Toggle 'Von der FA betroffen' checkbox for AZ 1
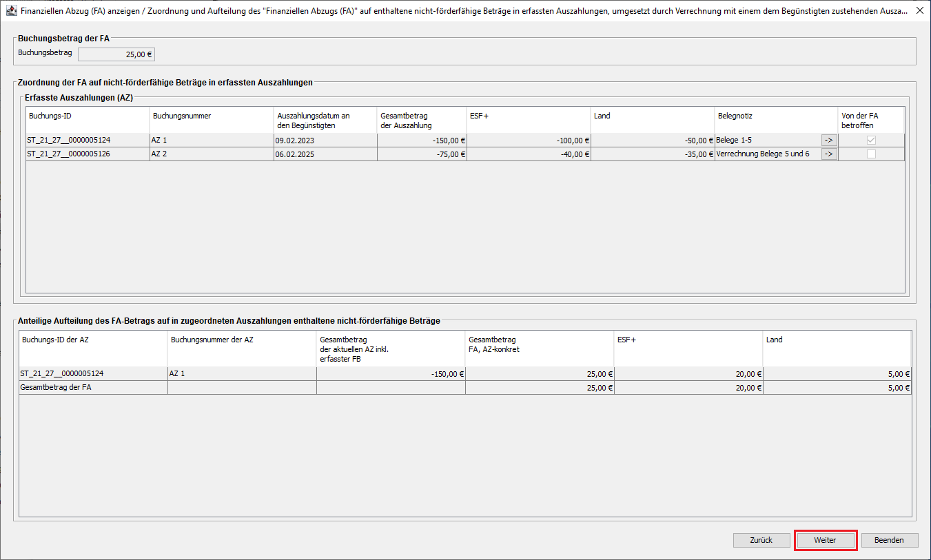The width and height of the screenshot is (931, 560). (x=871, y=140)
